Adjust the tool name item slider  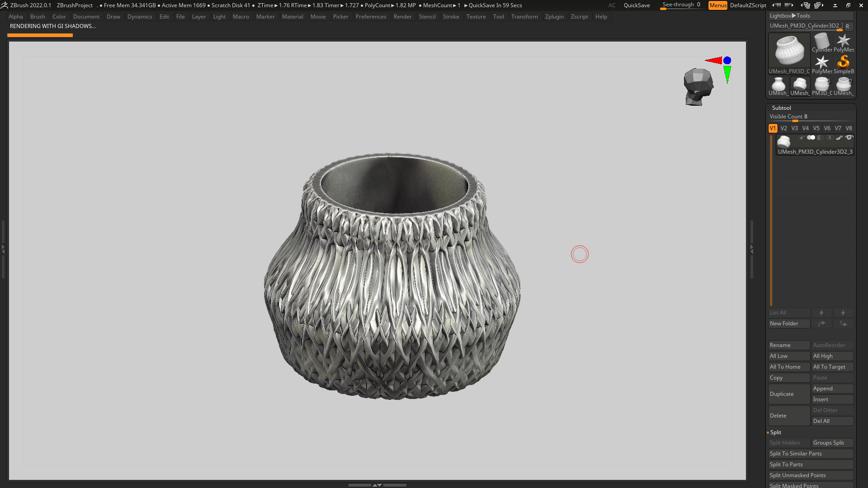806,27
